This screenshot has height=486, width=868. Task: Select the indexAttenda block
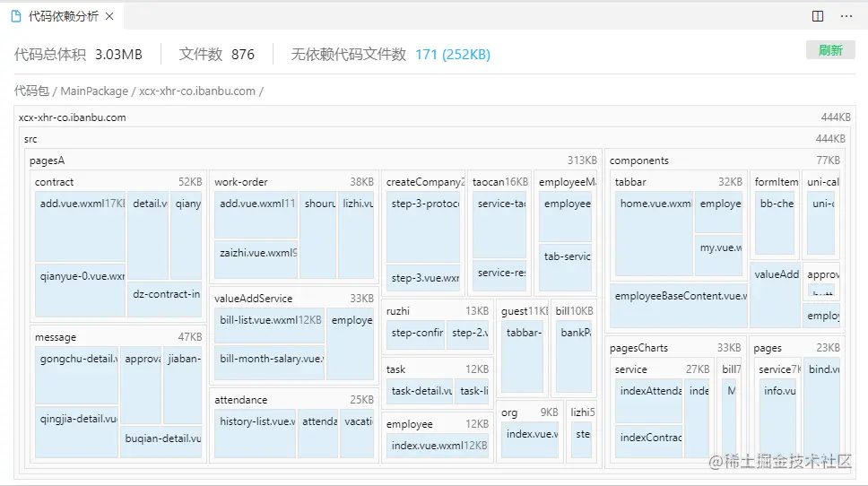tap(649, 401)
